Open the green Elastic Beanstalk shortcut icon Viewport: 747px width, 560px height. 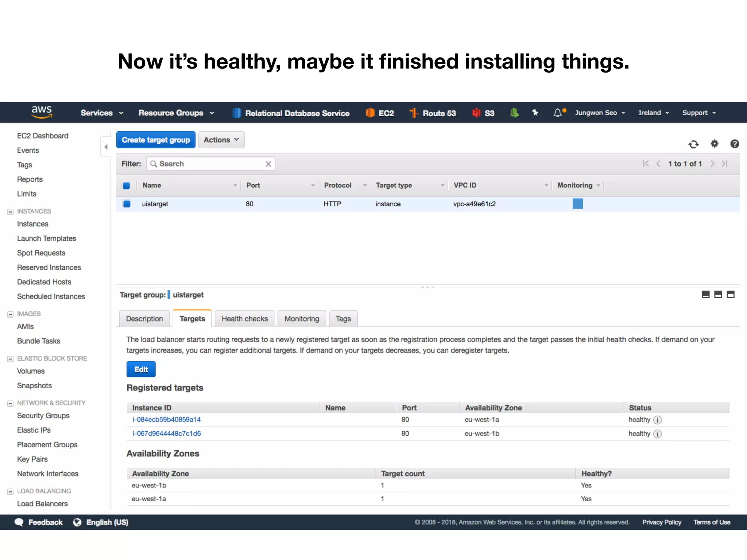514,113
